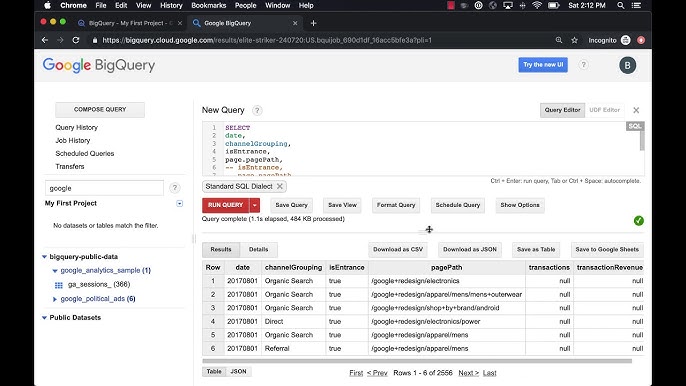
Task: Open the Bookmarks menu in the menu bar
Action: 208,5
